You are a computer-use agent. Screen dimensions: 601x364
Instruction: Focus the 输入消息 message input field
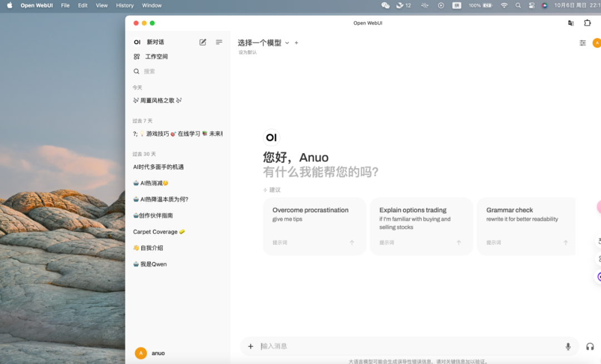(x=410, y=346)
